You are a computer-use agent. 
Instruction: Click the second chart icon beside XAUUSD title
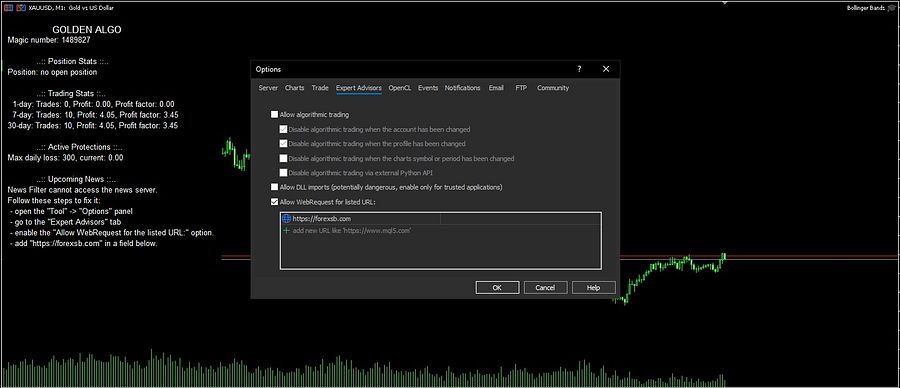pos(20,8)
